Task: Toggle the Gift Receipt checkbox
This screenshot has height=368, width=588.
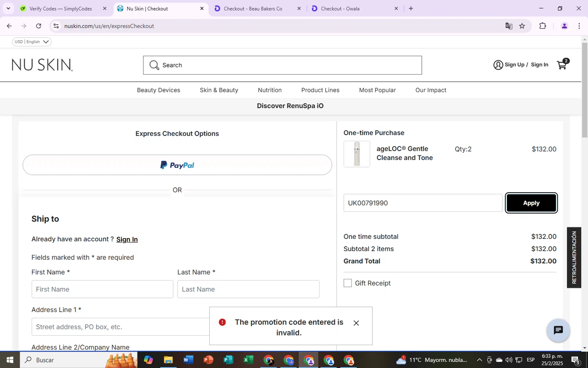Action: 348,283
